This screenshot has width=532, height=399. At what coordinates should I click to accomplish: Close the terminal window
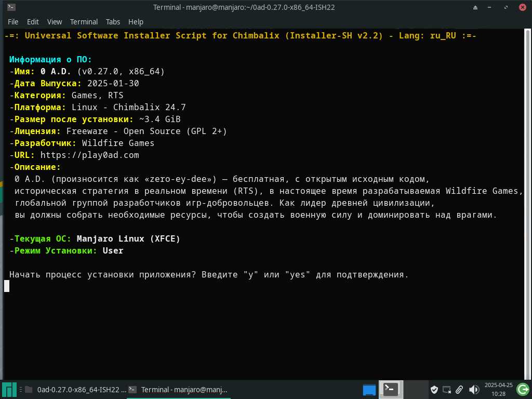click(523, 7)
